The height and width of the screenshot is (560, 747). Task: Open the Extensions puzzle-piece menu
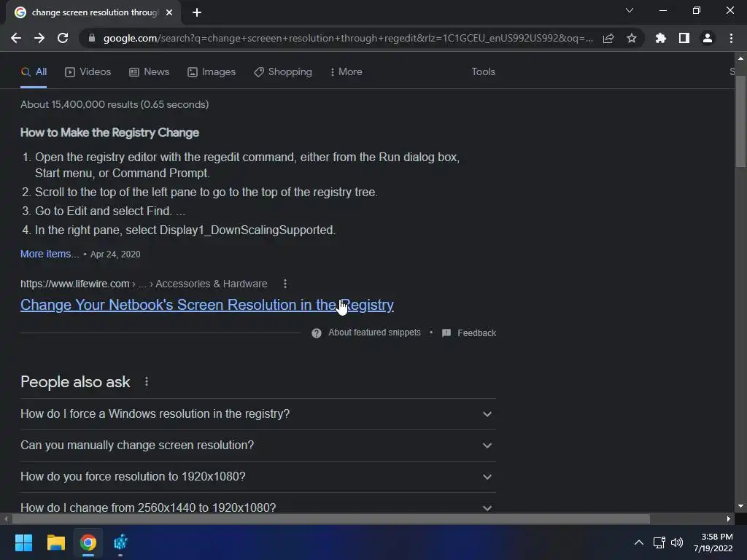[660, 38]
